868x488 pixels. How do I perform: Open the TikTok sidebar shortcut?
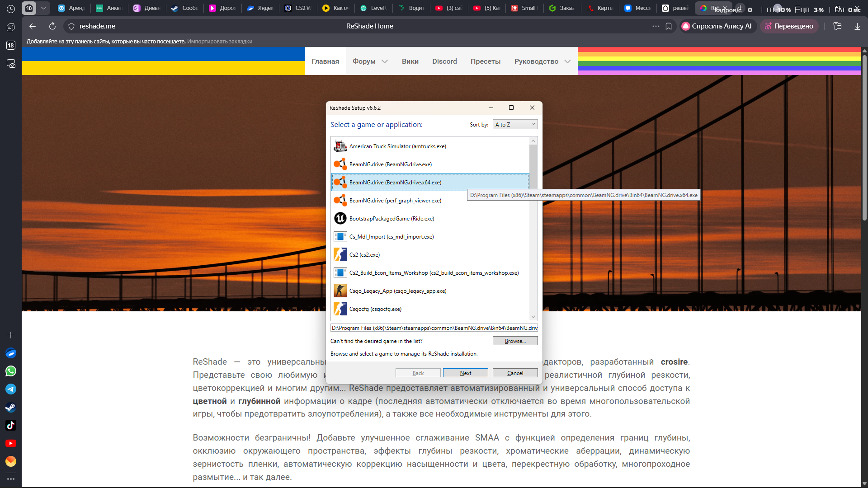[11, 425]
